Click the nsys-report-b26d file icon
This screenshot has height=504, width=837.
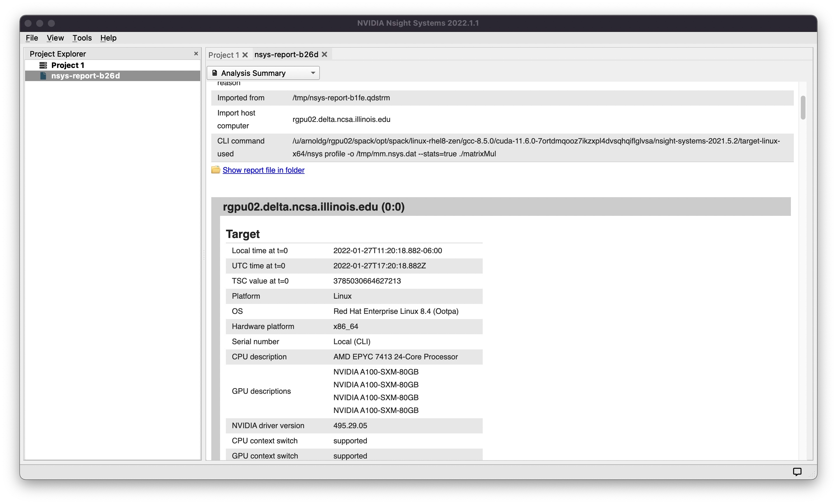pyautogui.click(x=43, y=76)
